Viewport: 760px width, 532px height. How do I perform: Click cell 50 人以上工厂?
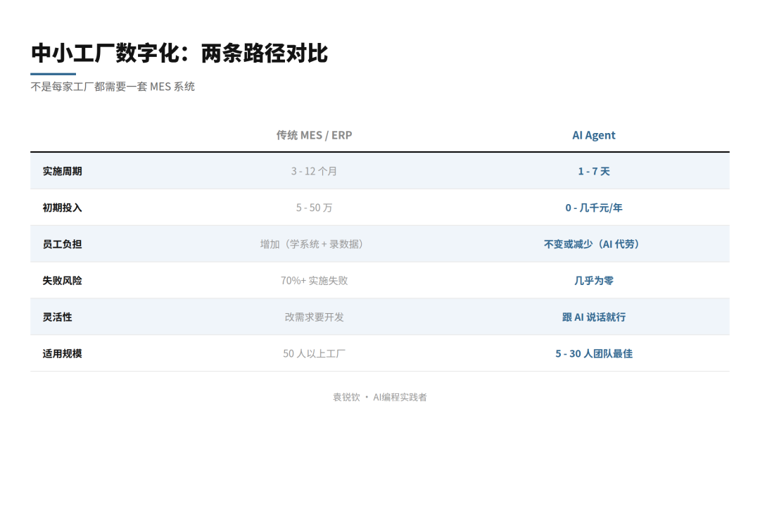coord(314,354)
